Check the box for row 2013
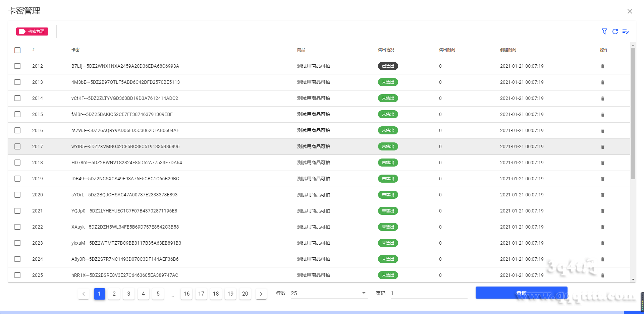This screenshot has height=314, width=644. click(17, 82)
